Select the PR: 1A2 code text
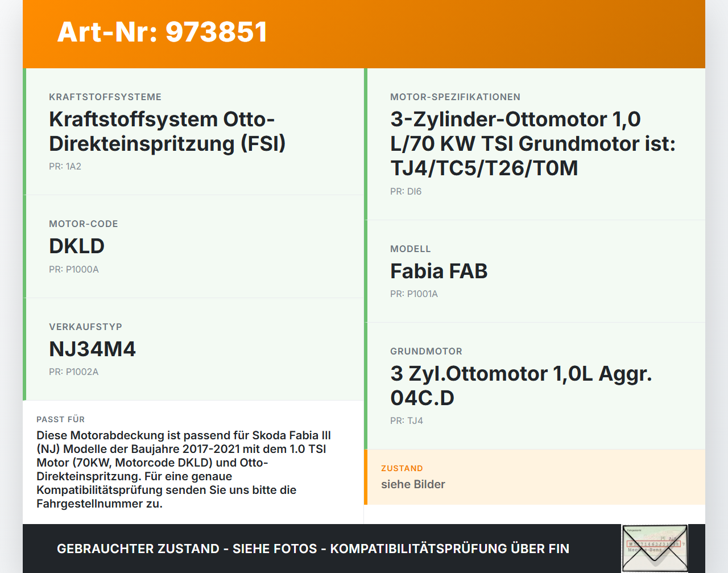728x573 pixels. pyautogui.click(x=65, y=166)
